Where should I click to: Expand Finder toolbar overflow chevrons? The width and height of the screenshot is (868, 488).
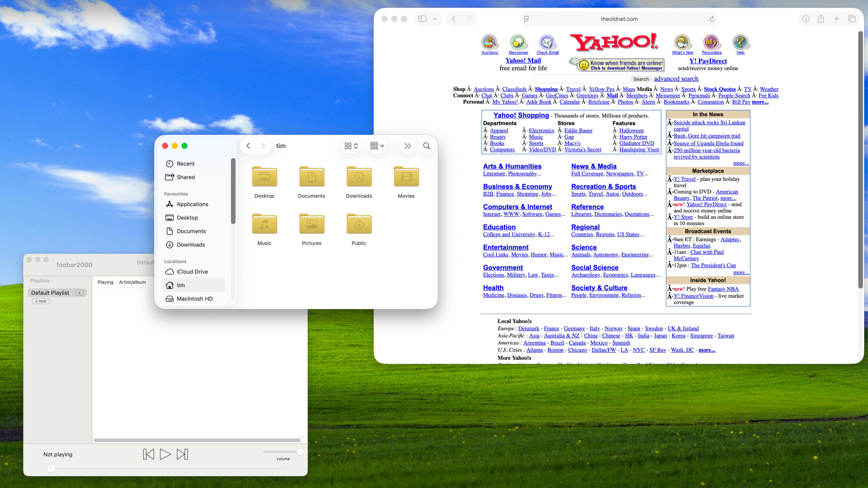[x=407, y=146]
